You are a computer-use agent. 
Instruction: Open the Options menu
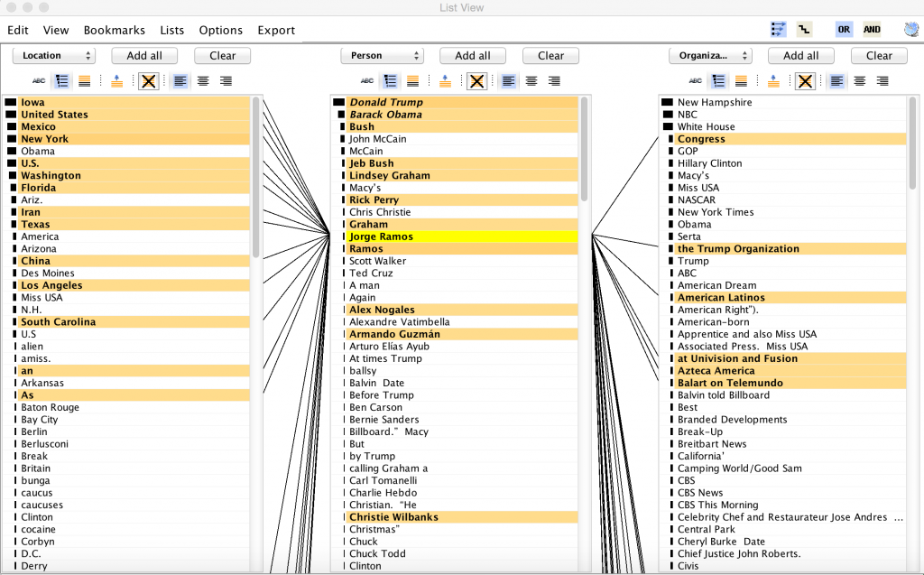point(221,30)
